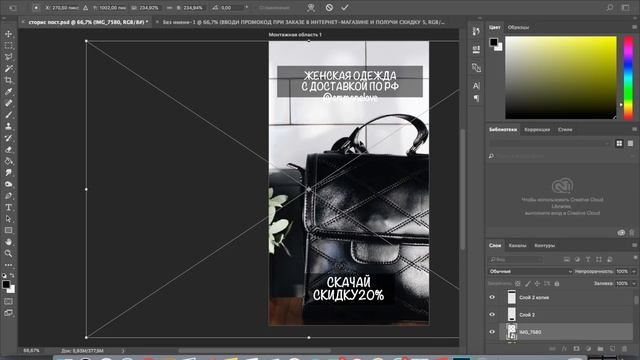Open the Libraries panel menu

pyautogui.click(x=634, y=129)
